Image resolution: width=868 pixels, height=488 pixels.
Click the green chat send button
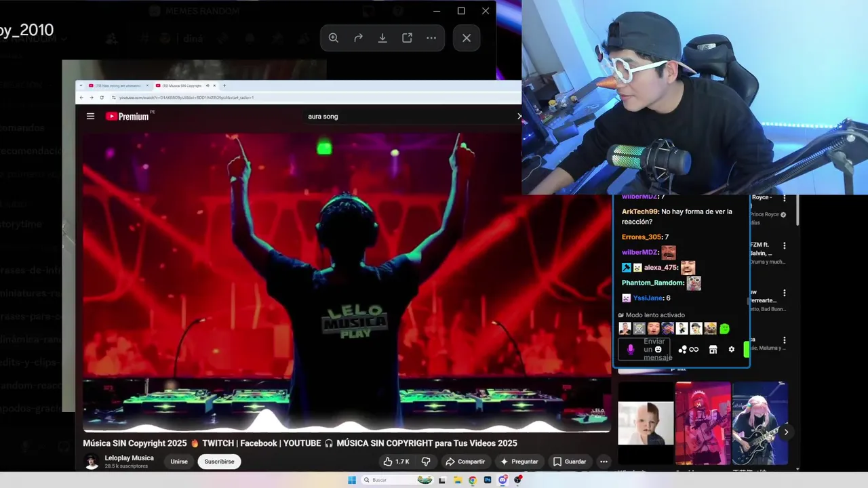pos(747,350)
